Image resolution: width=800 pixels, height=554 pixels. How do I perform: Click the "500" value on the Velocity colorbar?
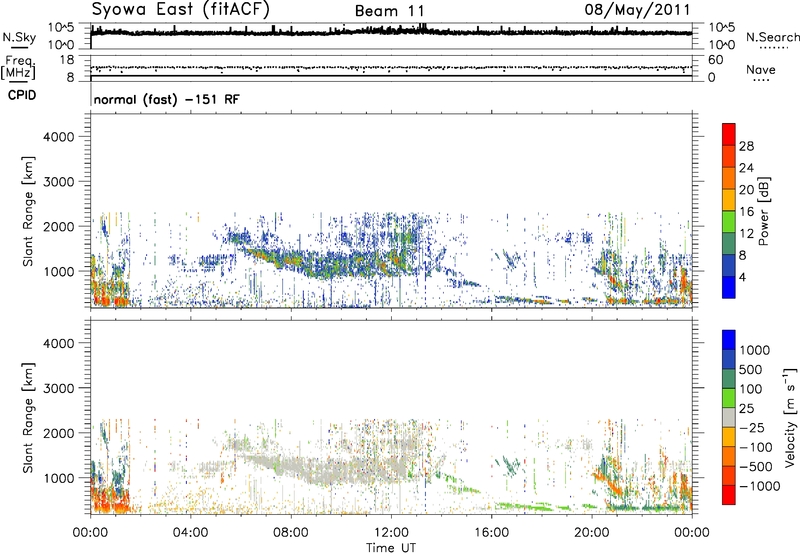[751, 369]
